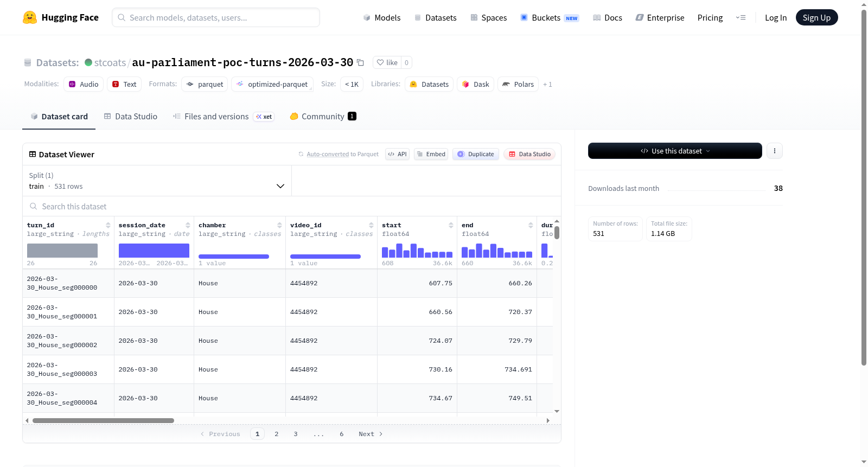Sort the start column with its arrows

[451, 225]
